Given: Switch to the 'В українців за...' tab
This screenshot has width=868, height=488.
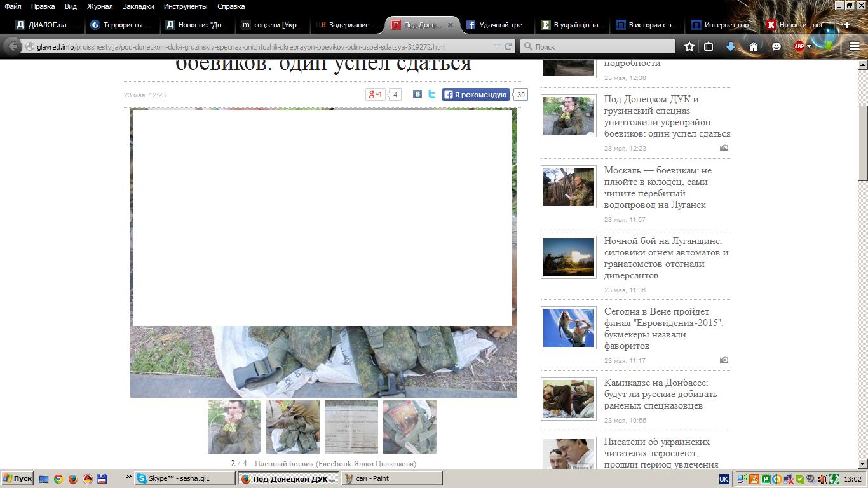Looking at the screenshot, I should coord(572,25).
